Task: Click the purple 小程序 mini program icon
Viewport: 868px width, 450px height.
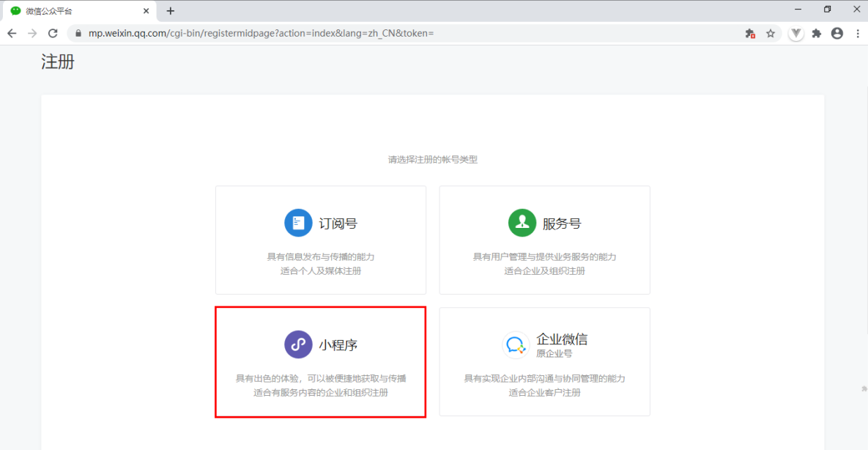Action: [x=297, y=344]
